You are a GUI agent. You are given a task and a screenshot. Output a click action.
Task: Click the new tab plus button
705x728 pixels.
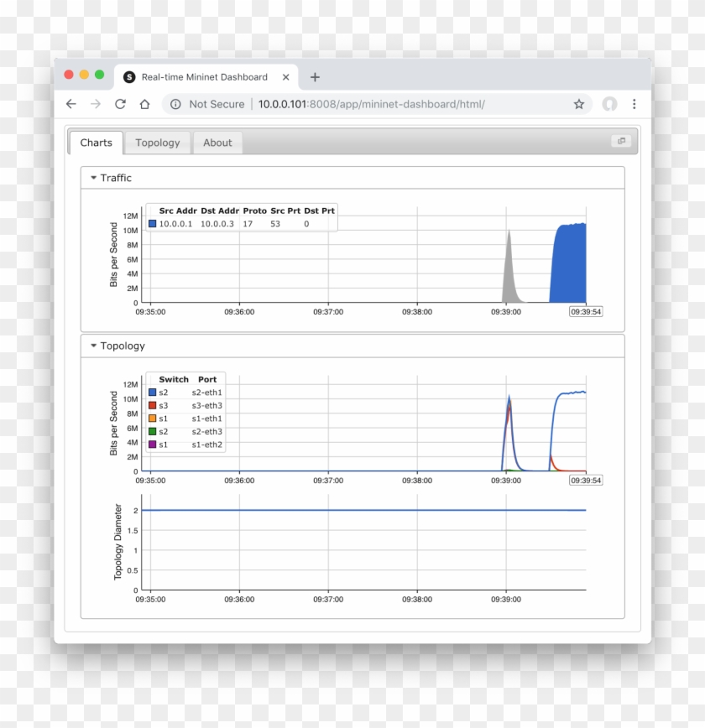[x=315, y=76]
